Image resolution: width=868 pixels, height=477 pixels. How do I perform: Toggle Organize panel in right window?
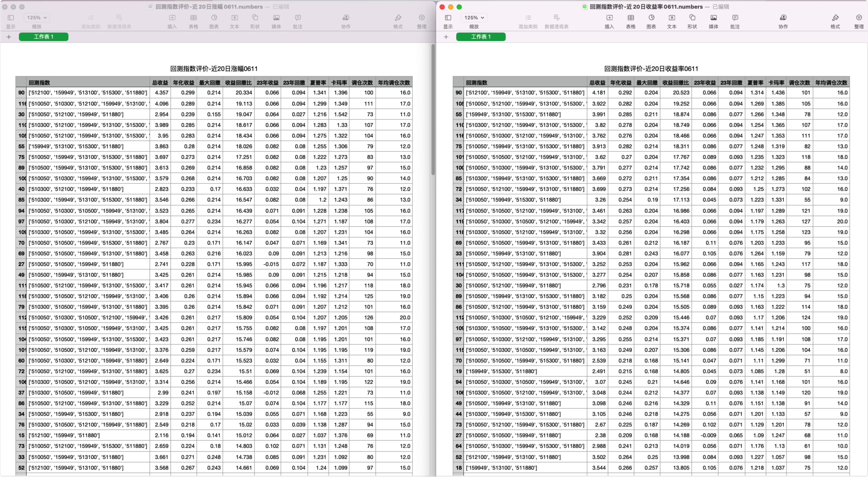click(859, 18)
